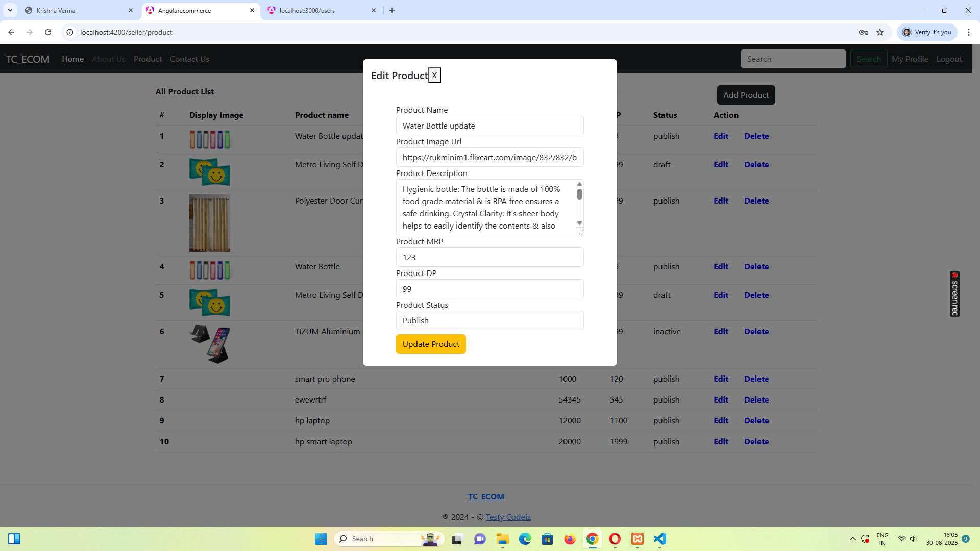Click the TC_ECOM brand logo
980x551 pixels.
click(28, 59)
